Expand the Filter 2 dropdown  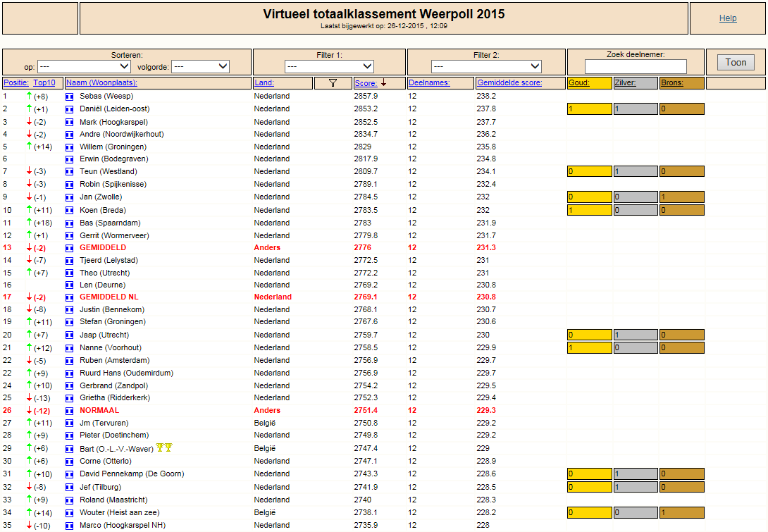486,66
